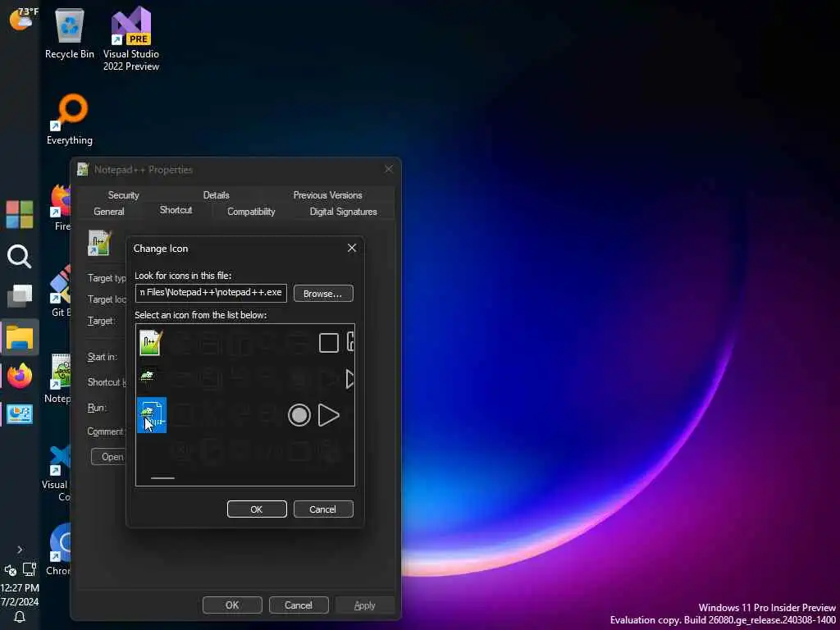Screen dimensions: 840x630
Task: Open the Control Panel taskbar app
Action: (x=20, y=414)
